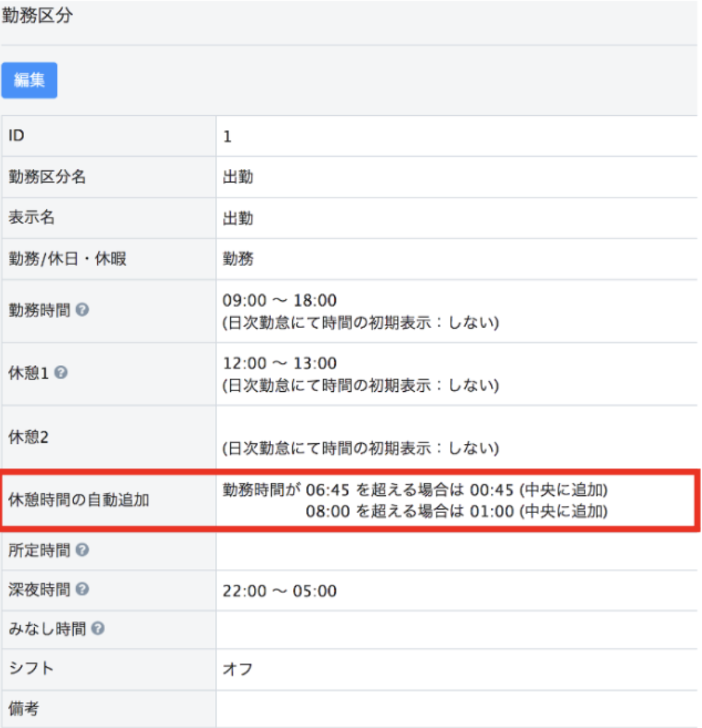Click the 12:00 ~ 13:00 break time text

click(x=280, y=363)
